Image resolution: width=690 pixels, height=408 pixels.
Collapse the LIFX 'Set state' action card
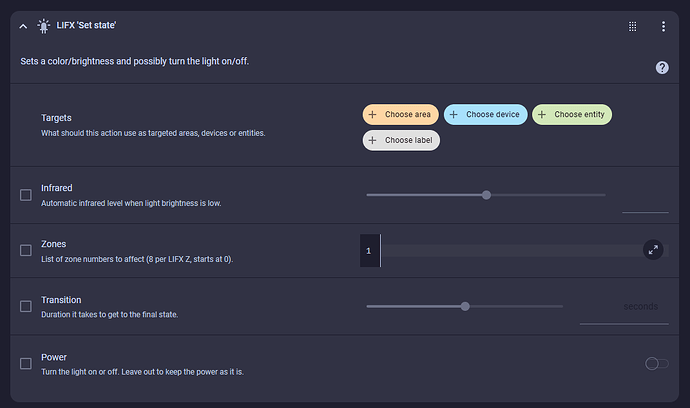[23, 26]
